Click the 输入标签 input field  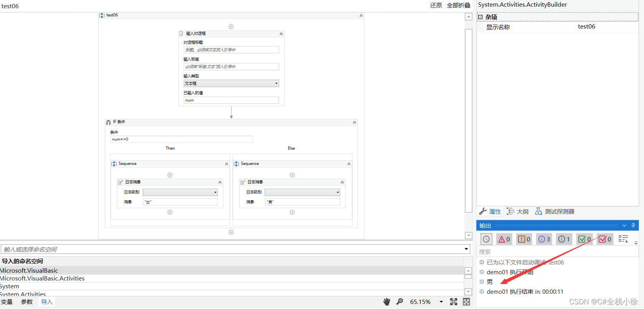[231, 67]
